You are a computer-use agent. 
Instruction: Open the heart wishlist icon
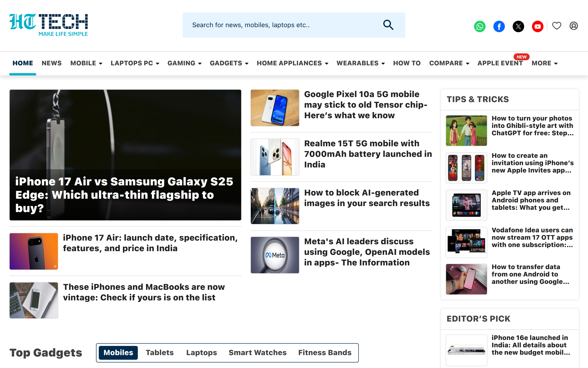pos(557,26)
